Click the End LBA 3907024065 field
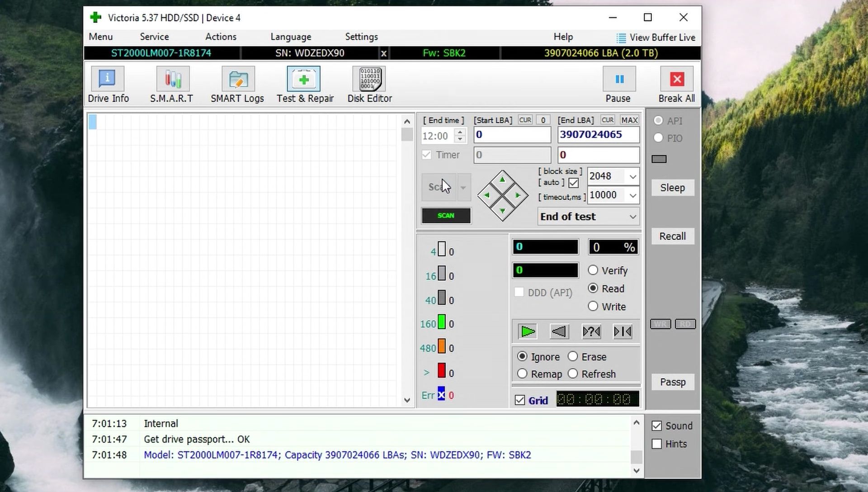Image resolution: width=868 pixels, height=492 pixels. click(598, 135)
